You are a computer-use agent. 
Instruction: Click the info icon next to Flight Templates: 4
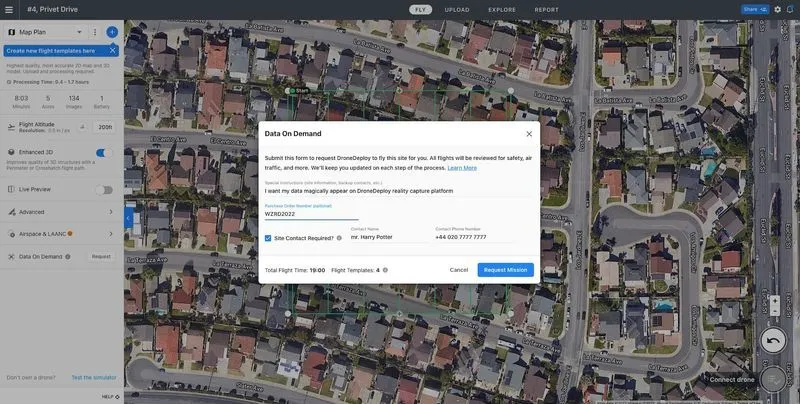(x=385, y=270)
